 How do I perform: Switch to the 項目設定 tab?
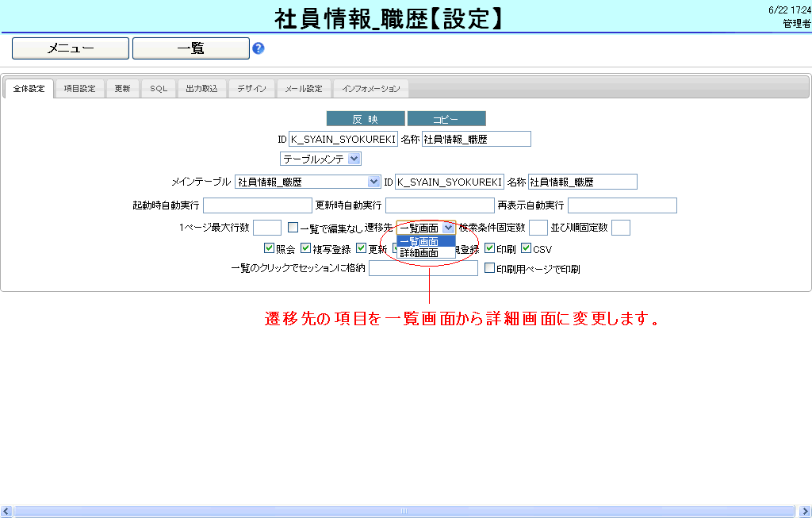[79, 89]
